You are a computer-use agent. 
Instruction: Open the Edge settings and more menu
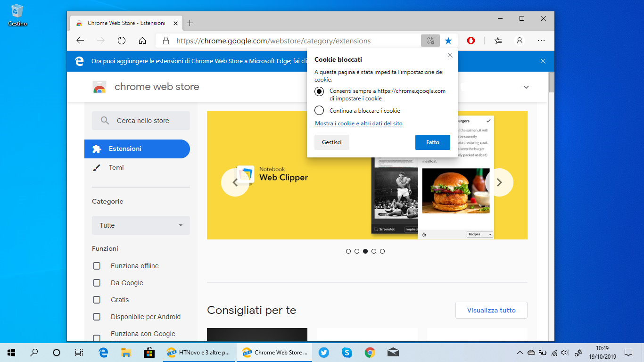pos(541,41)
